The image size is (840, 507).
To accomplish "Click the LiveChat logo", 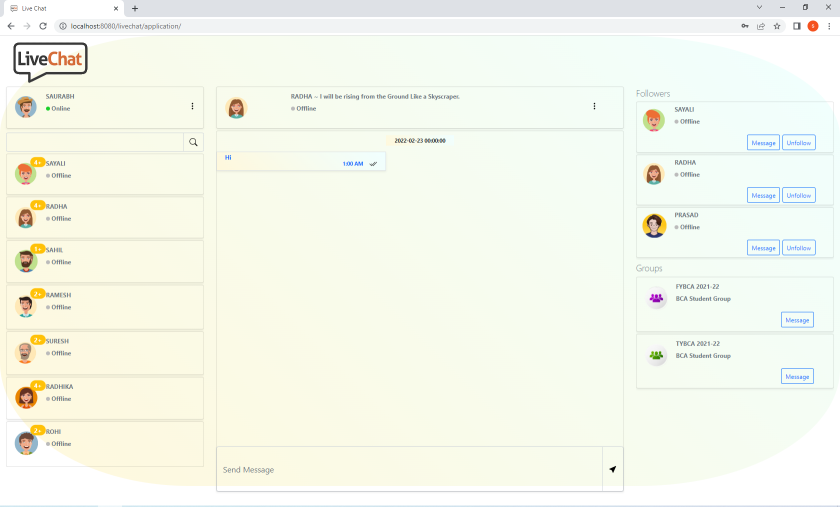I will (x=50, y=62).
